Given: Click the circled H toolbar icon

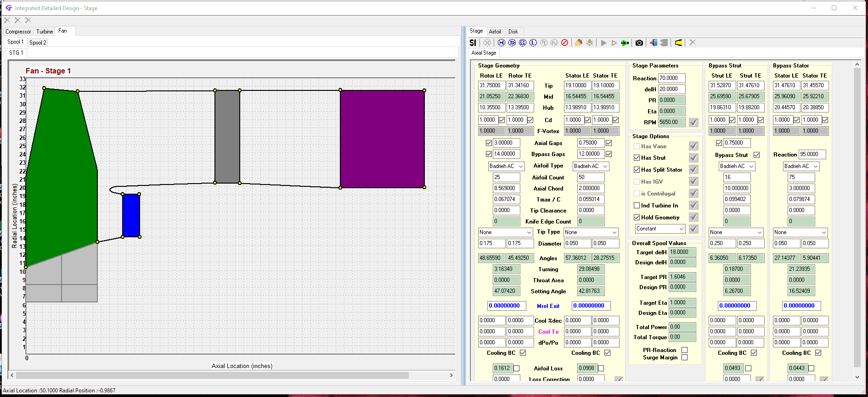Looking at the screenshot, I should (502, 43).
